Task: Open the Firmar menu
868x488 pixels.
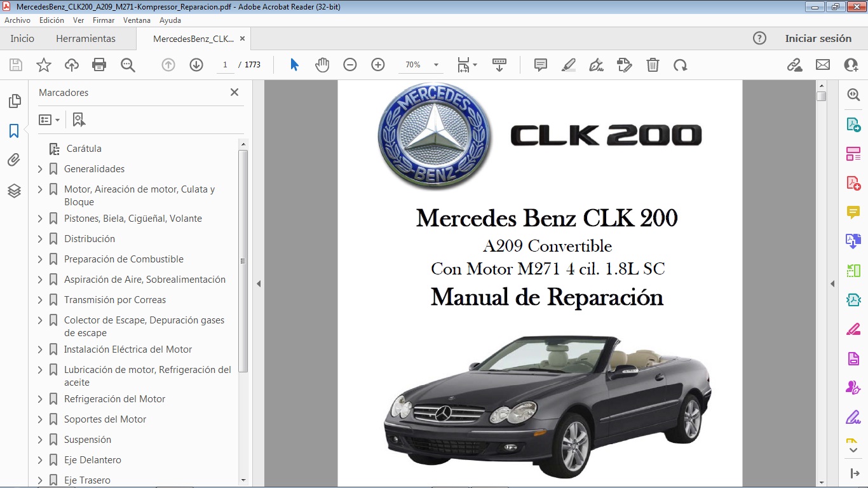Action: point(104,20)
